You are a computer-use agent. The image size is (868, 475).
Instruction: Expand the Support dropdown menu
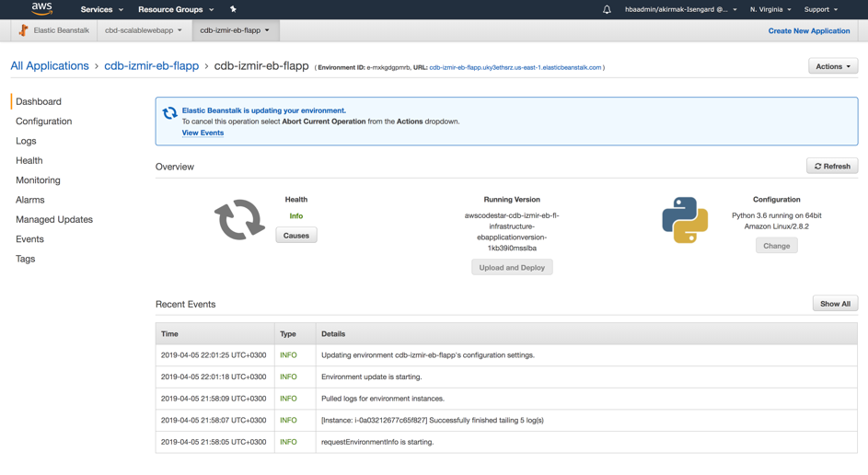tap(821, 9)
